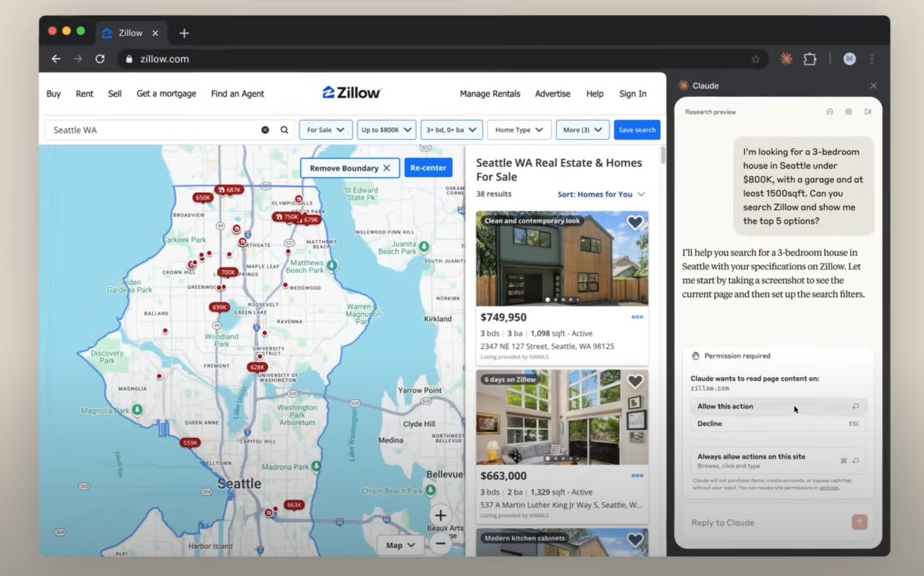Choose Always allow actions on this site
This screenshot has width=924, height=576.
[779, 460]
